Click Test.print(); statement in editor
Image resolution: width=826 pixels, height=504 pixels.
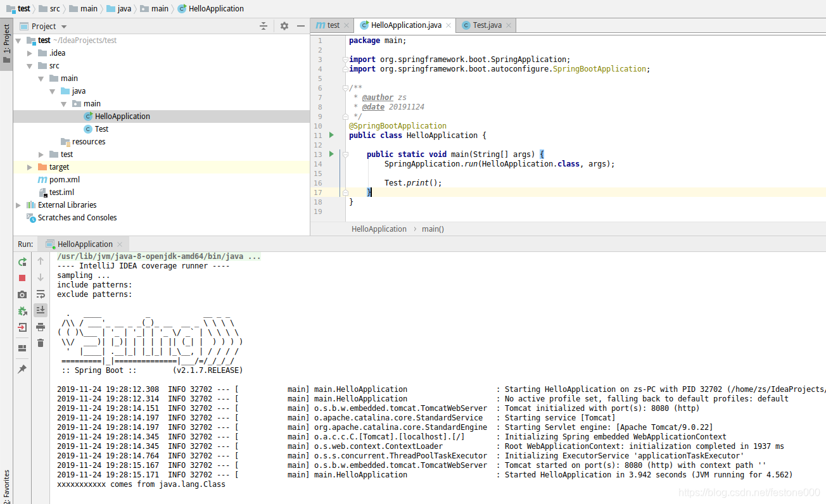point(412,182)
